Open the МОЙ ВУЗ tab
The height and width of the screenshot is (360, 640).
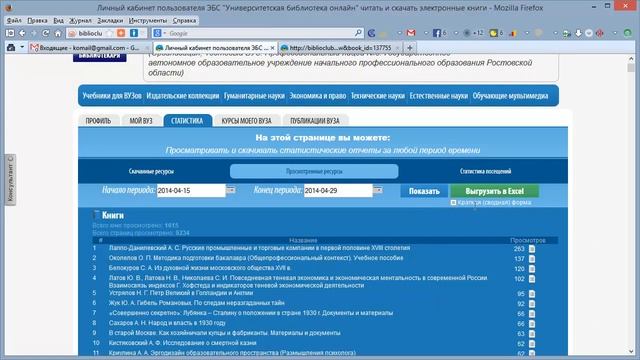pos(141,120)
